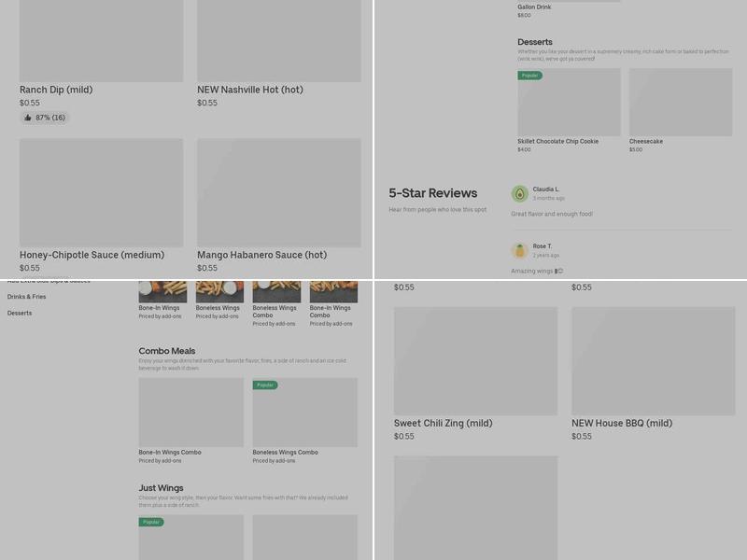
Task: Click the NEW Nashville Hot (hot) title
Action: click(250, 90)
